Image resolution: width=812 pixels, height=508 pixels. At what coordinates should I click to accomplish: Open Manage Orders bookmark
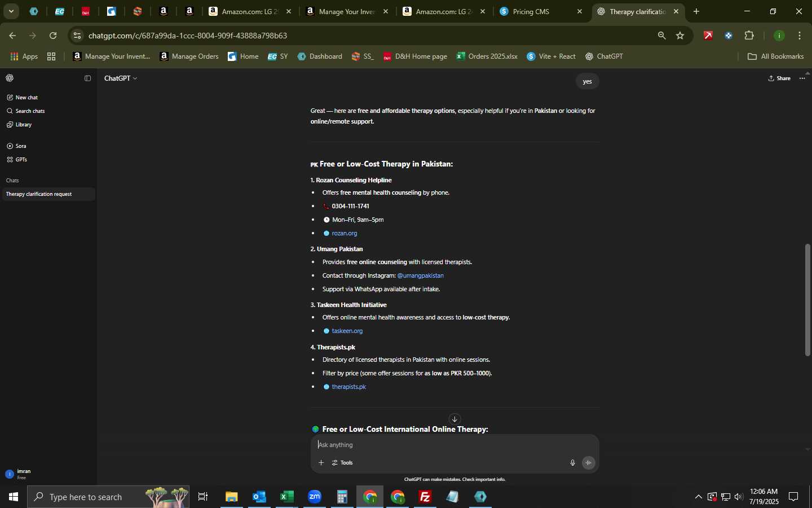point(189,56)
